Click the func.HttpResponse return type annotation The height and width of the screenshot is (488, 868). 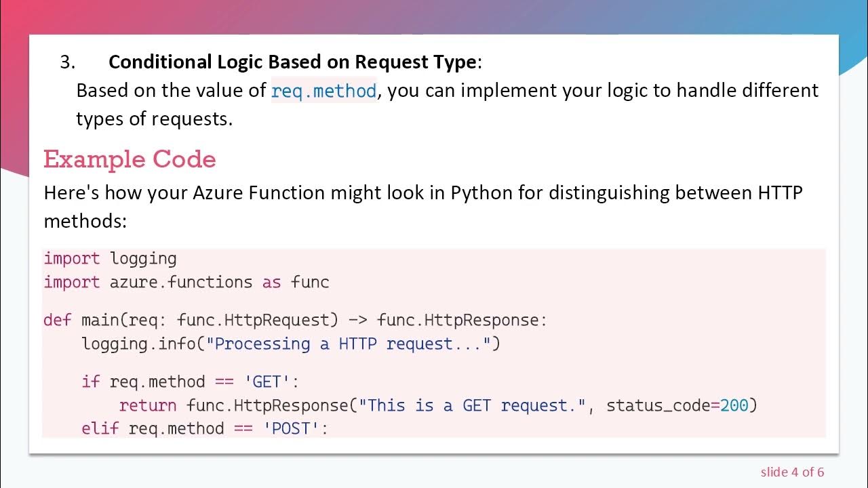tap(461, 320)
